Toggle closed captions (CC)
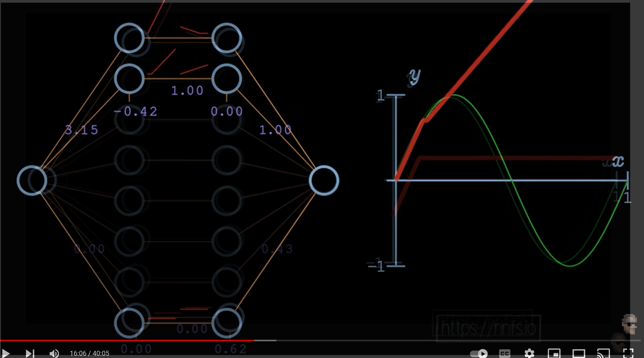Viewport: 644px width, 358px height. click(504, 354)
